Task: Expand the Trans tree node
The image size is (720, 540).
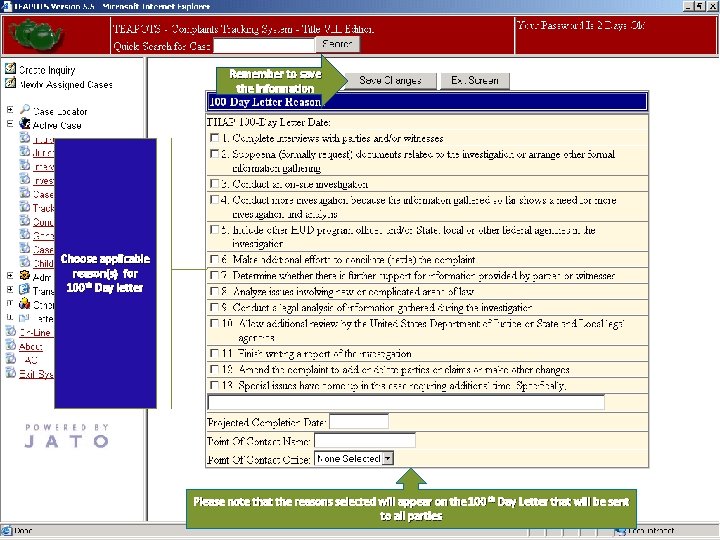Action: pyautogui.click(x=10, y=289)
